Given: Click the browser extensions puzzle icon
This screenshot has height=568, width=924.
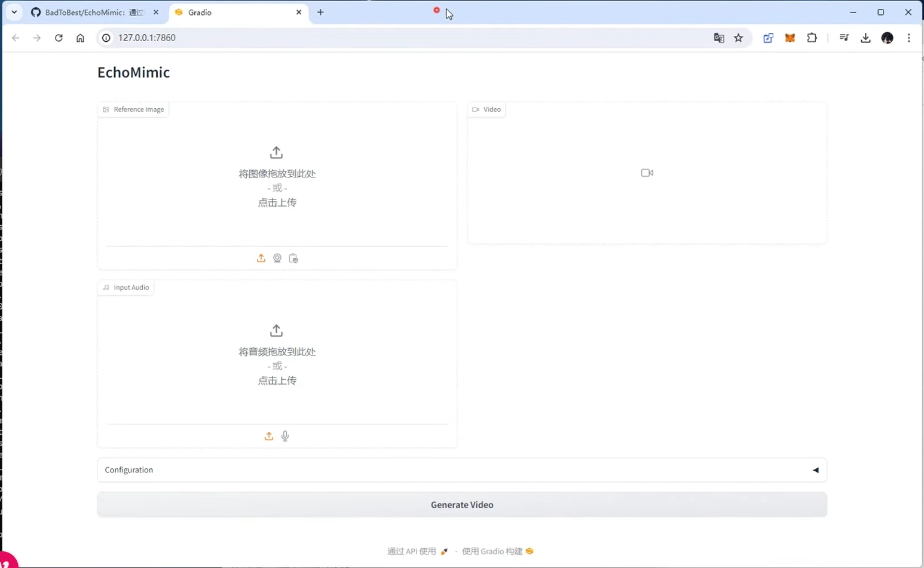Looking at the screenshot, I should click(x=812, y=38).
